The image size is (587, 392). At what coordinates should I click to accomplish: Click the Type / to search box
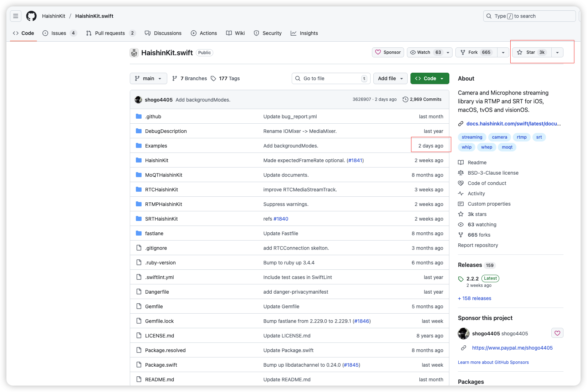[x=530, y=16]
